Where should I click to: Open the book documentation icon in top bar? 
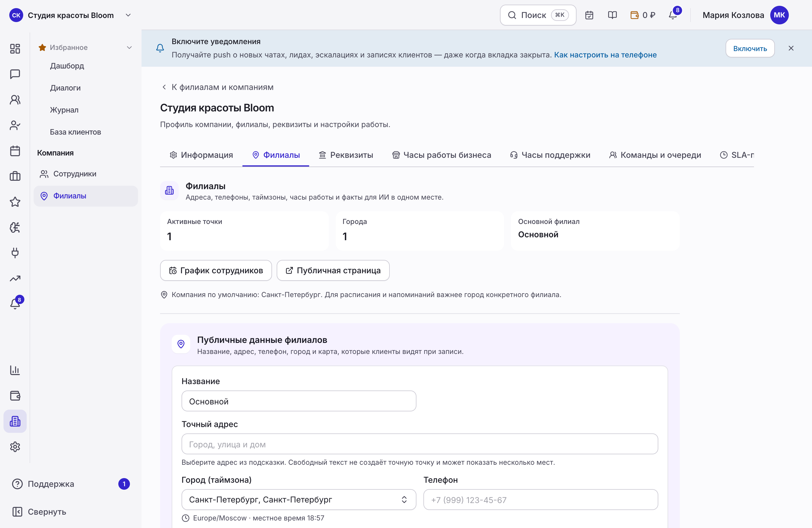(612, 15)
